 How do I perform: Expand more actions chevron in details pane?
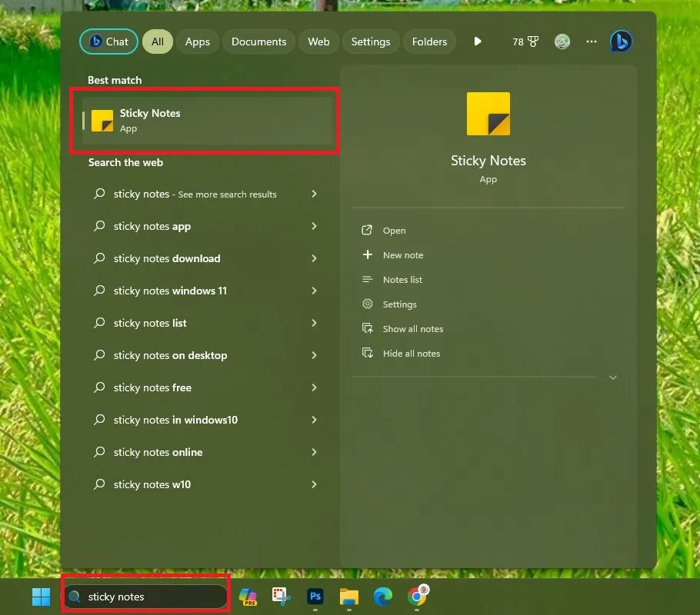pyautogui.click(x=612, y=377)
